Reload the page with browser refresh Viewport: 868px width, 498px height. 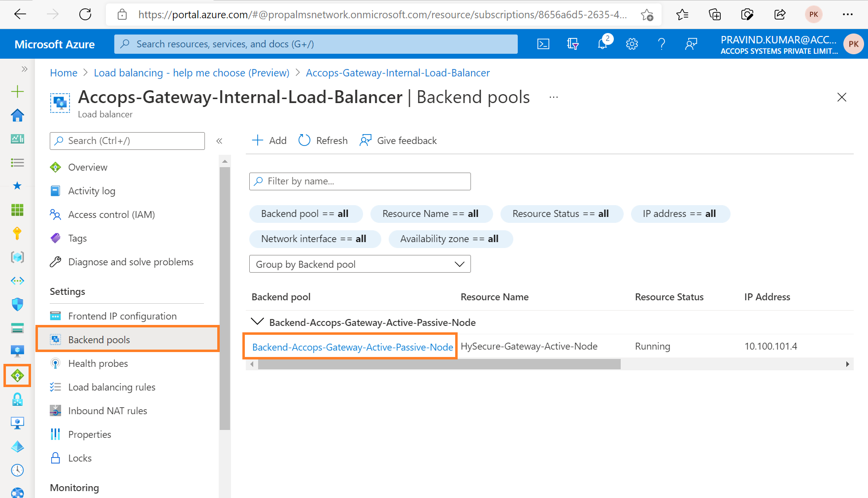[85, 14]
